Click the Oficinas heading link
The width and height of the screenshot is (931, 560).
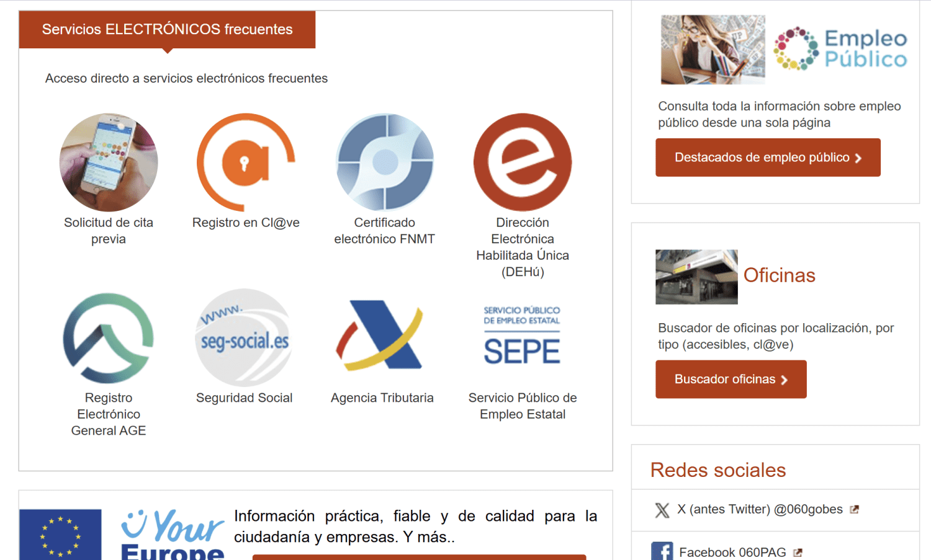click(779, 275)
